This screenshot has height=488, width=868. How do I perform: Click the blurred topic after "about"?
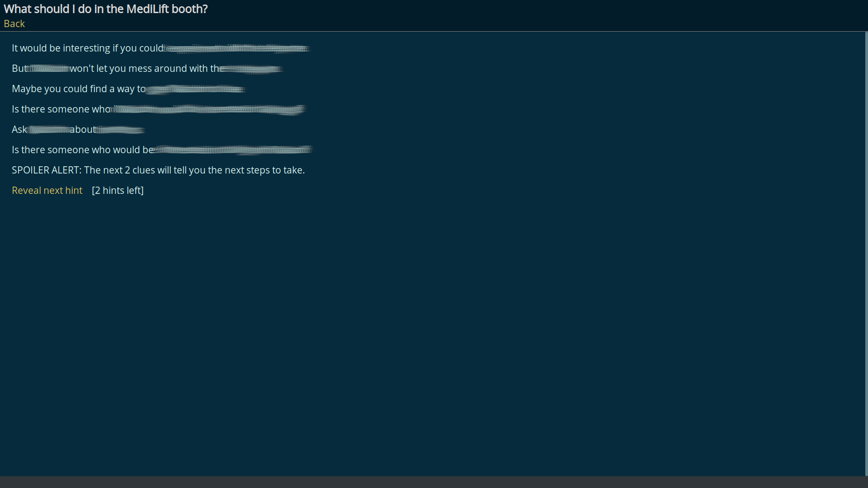(x=120, y=130)
